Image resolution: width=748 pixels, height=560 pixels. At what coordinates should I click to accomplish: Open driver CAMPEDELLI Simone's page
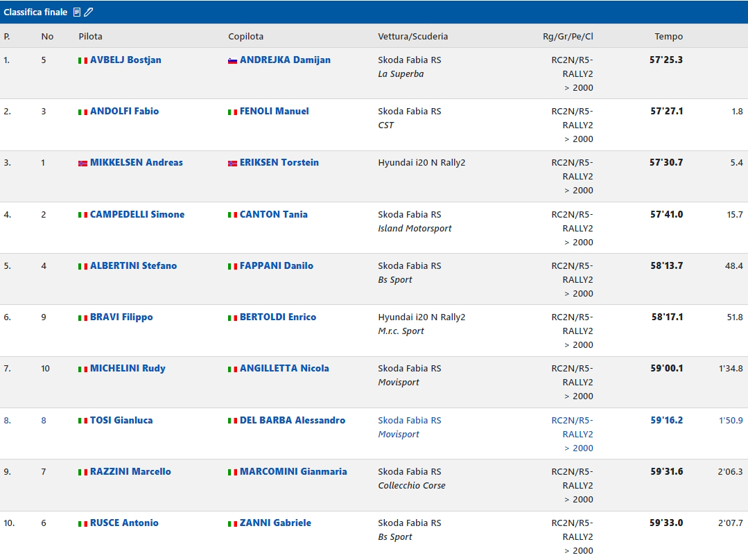pos(137,215)
